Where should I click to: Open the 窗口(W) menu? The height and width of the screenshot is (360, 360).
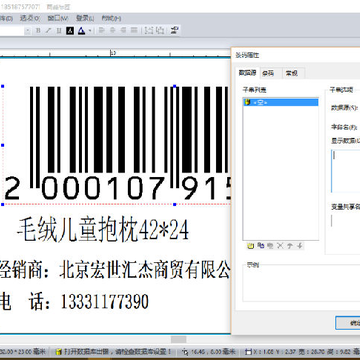click(58, 18)
